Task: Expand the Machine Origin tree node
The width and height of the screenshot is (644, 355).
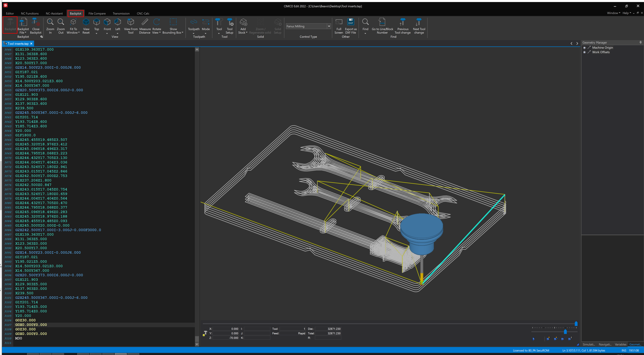Action: tap(584, 48)
